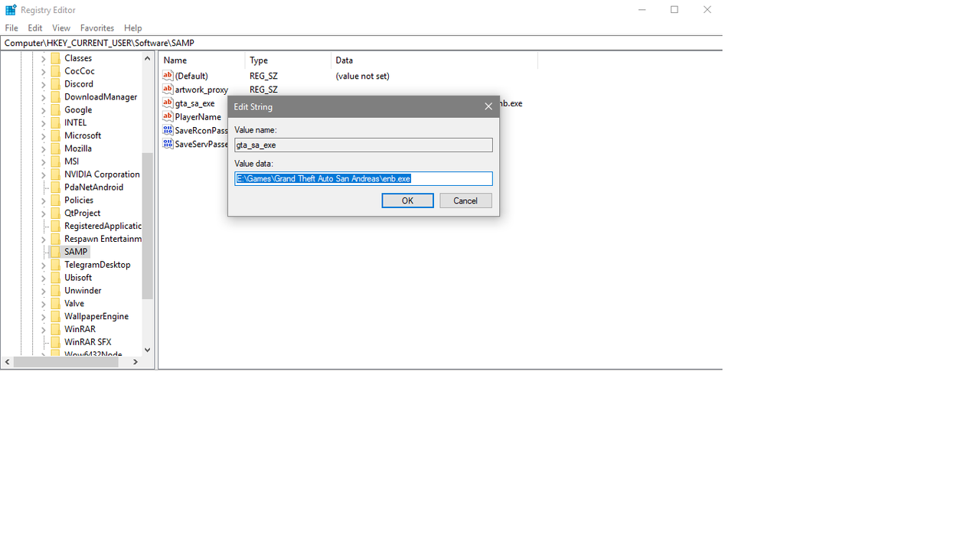Click the Value name field
Viewport: 980px width, 551px height.
click(364, 145)
